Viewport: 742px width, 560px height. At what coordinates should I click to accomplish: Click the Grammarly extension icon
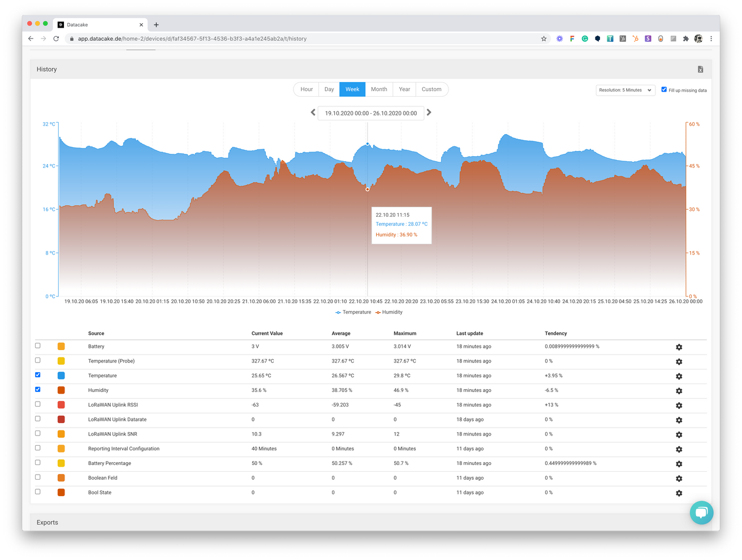point(584,38)
